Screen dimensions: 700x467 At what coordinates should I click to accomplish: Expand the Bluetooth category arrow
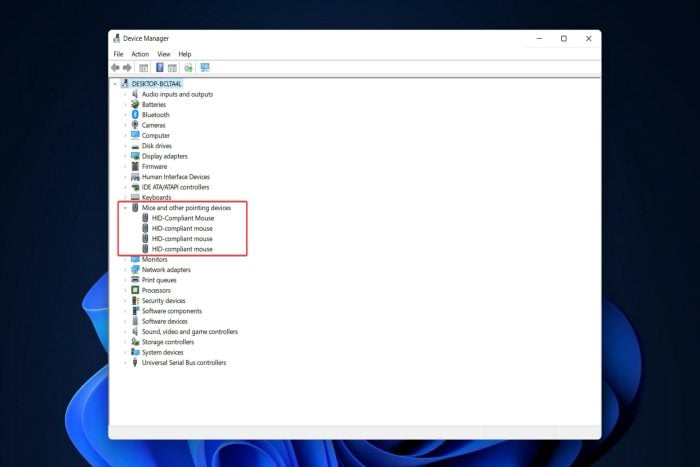coord(125,115)
